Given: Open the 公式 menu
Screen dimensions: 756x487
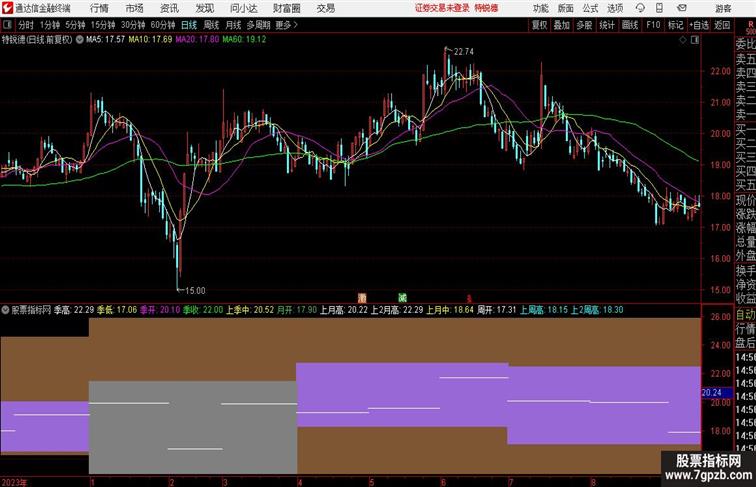Looking at the screenshot, I should 590,8.
